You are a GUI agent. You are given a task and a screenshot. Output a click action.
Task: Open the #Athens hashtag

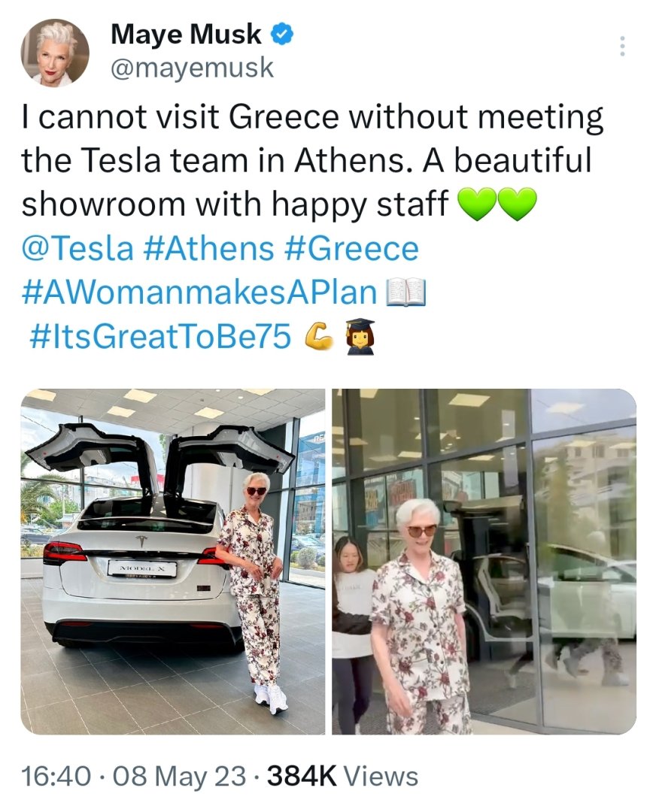click(207, 249)
